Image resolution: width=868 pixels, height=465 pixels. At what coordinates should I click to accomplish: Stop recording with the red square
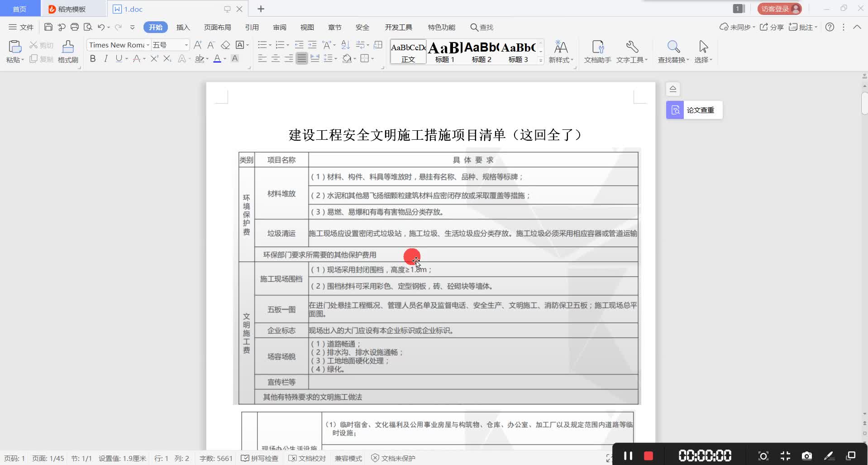[x=648, y=456]
